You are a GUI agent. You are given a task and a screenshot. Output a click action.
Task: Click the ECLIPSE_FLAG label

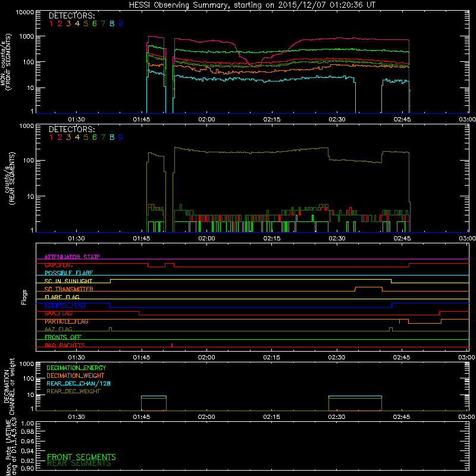(x=65, y=305)
